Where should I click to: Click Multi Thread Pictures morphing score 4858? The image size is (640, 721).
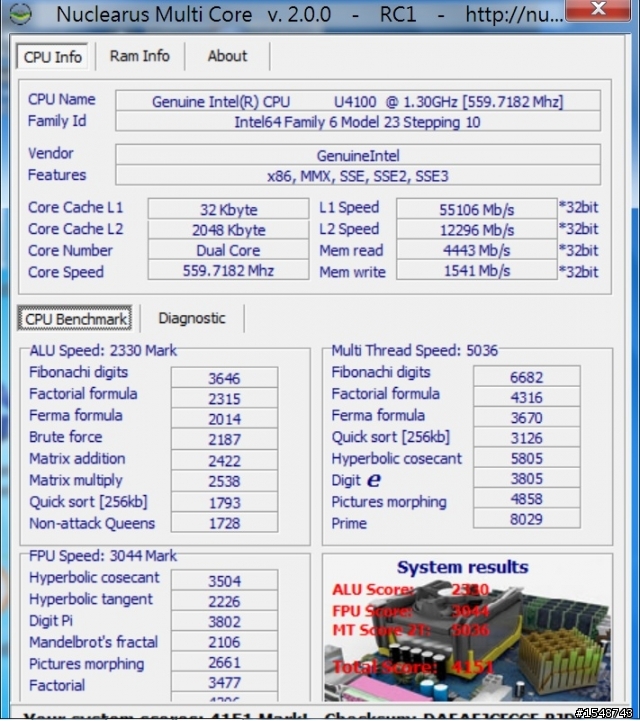click(526, 498)
